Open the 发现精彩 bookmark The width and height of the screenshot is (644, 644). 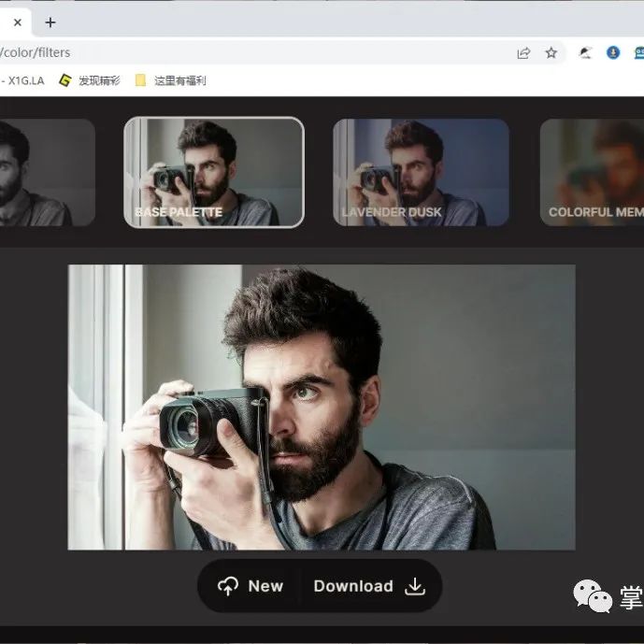(90, 80)
